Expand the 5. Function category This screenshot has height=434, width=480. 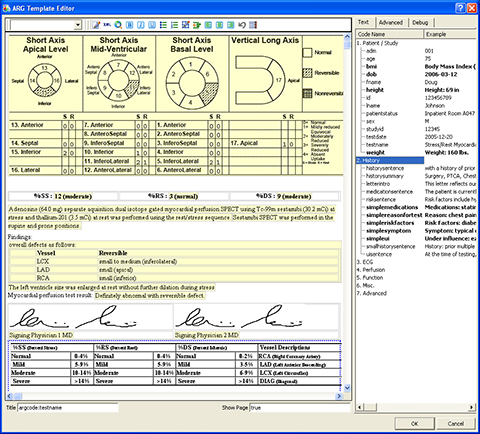tap(370, 278)
